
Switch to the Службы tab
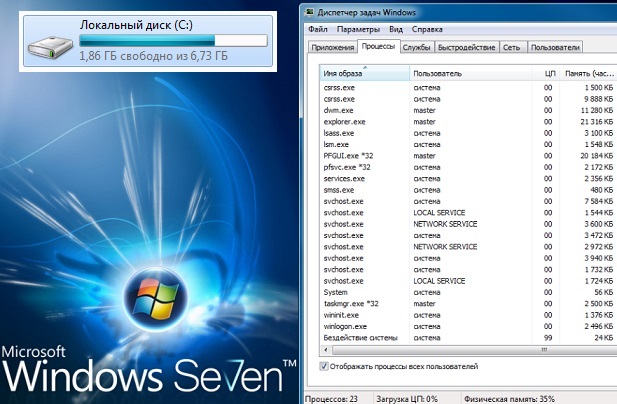tap(415, 47)
